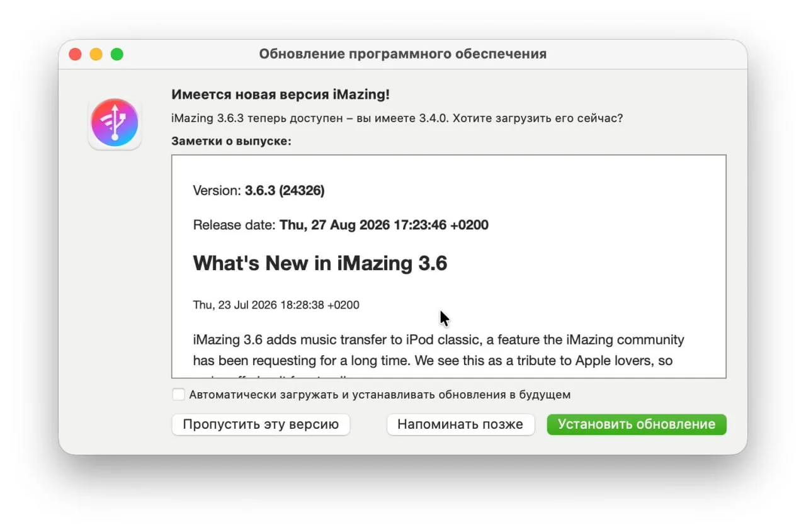Click window title 'Обновление программного обеспечения'

click(403, 54)
